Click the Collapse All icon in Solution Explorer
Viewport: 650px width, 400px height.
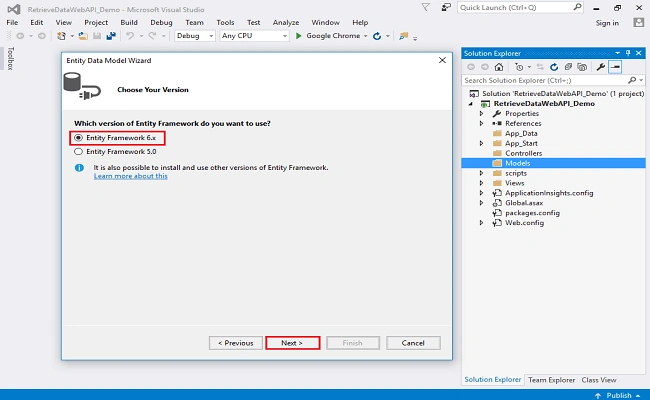coord(568,67)
